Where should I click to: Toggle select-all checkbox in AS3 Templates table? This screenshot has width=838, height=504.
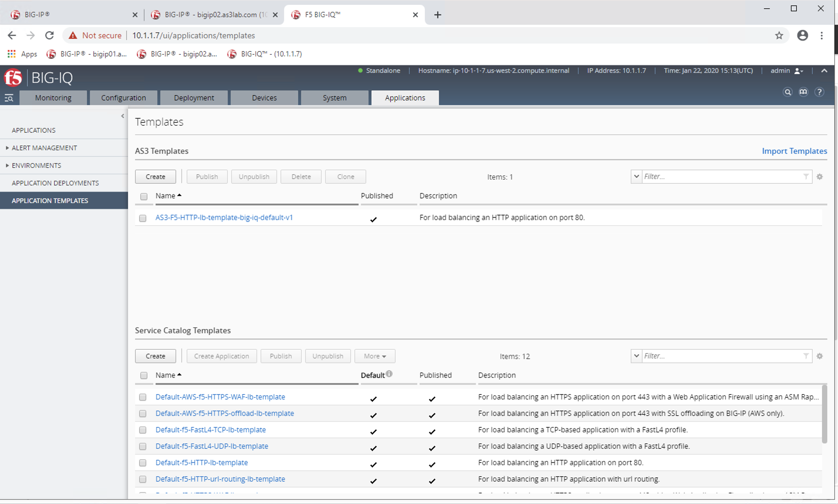(x=144, y=196)
